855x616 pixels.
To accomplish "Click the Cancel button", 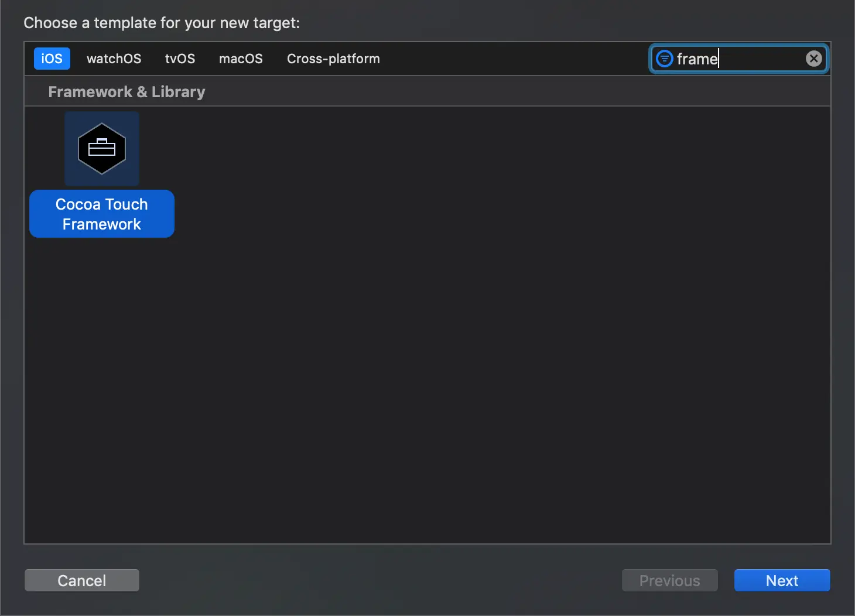I will tap(82, 580).
